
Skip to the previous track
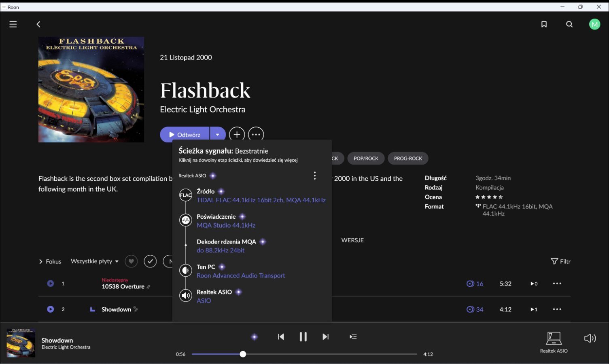281,336
